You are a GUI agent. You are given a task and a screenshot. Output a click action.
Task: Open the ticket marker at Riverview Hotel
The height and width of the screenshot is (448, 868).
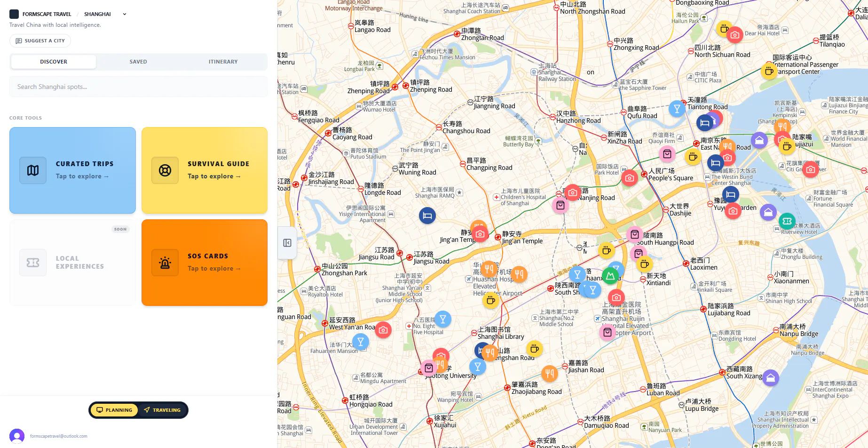click(787, 221)
